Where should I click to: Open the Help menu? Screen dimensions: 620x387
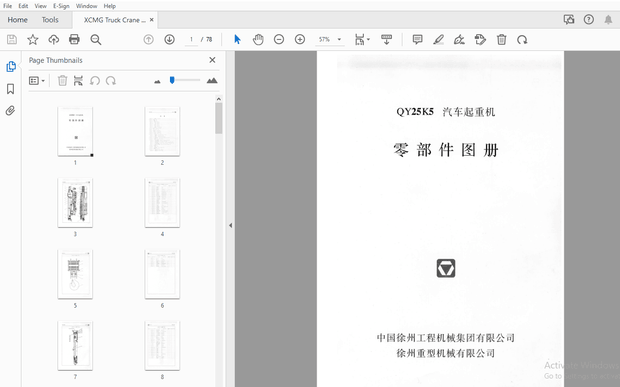pyautogui.click(x=110, y=6)
